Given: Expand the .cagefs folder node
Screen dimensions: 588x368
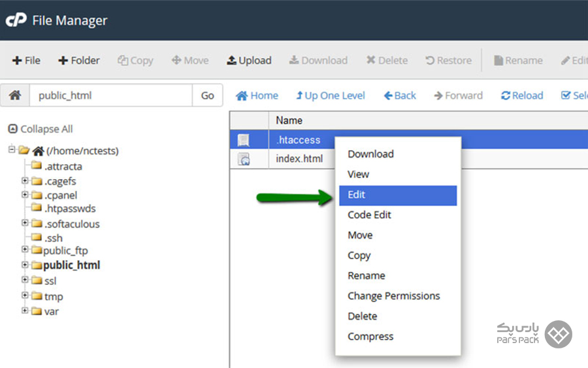Looking at the screenshot, I should 25,181.
